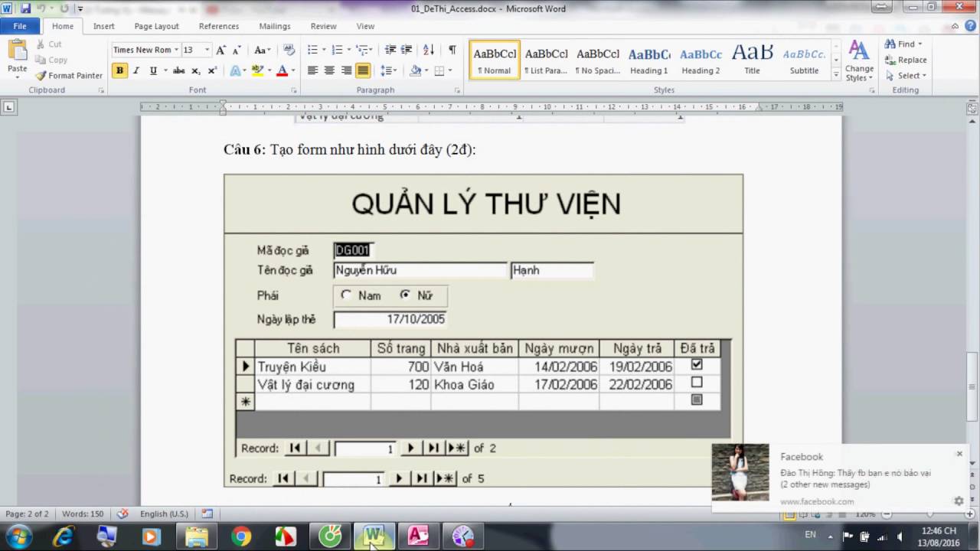Toggle Underline formatting
Viewport: 980px width, 551px height.
click(x=153, y=70)
